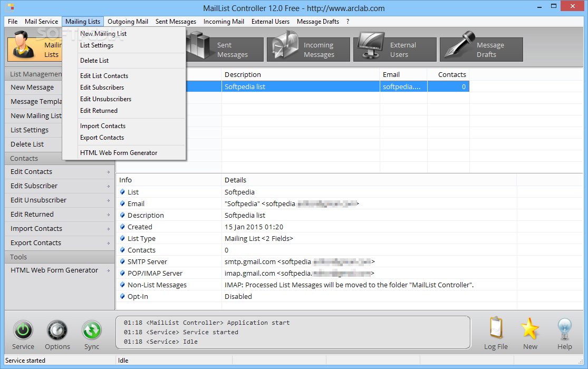Expand HTML Web Form Generator sidebar arrow
The height and width of the screenshot is (369, 588).
[109, 271]
